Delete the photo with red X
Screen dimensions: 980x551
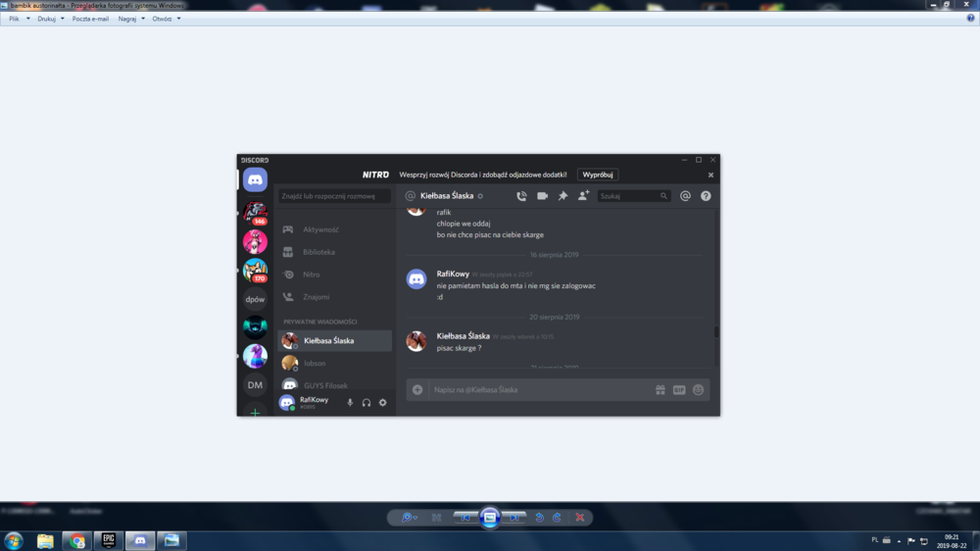point(580,518)
